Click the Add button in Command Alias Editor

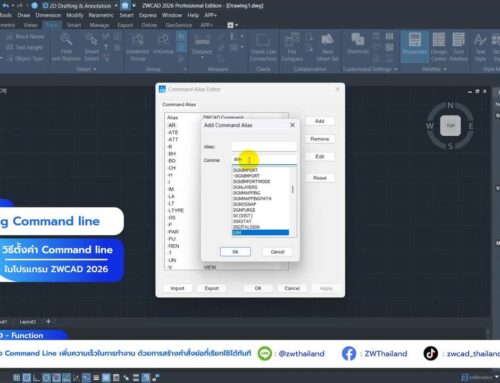point(320,121)
